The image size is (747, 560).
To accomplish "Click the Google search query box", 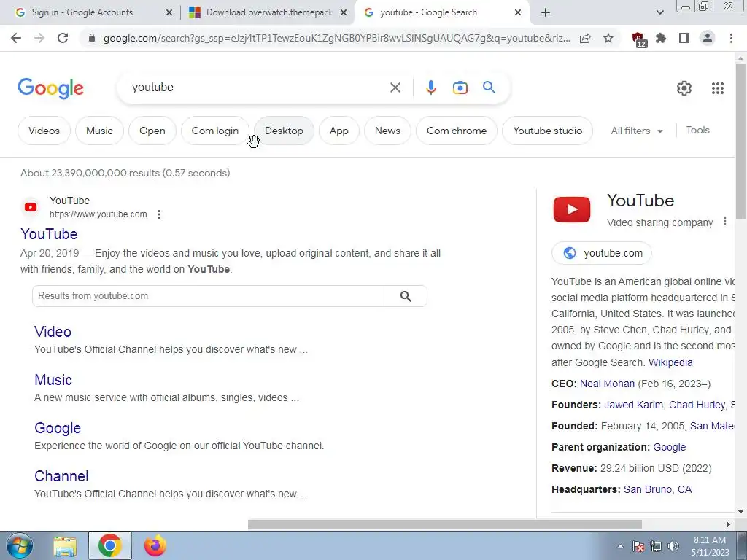I will pos(258,87).
